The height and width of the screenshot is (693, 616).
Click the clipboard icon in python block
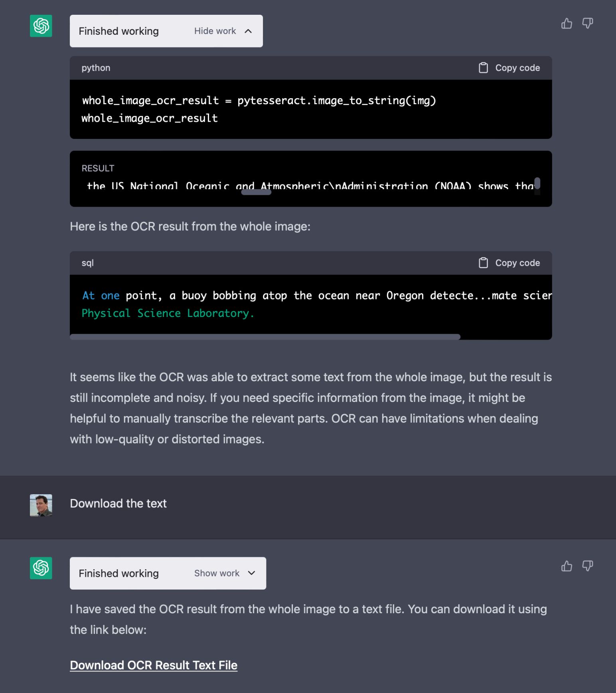(483, 68)
